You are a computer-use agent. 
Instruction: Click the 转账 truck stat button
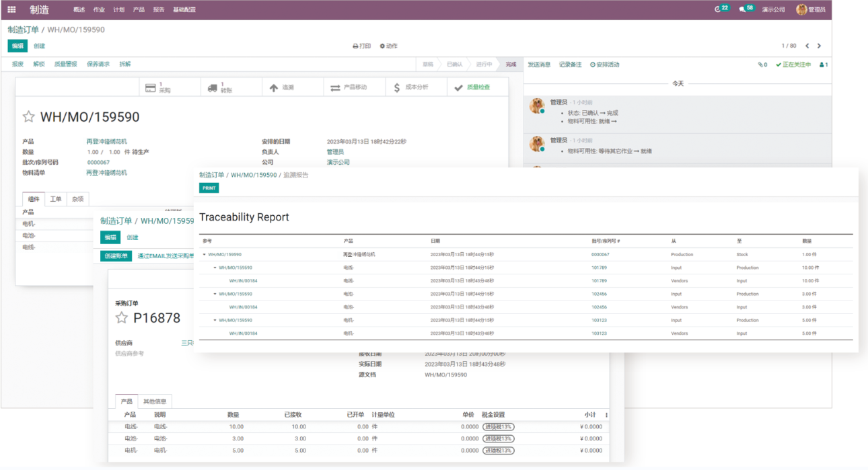[x=221, y=87]
